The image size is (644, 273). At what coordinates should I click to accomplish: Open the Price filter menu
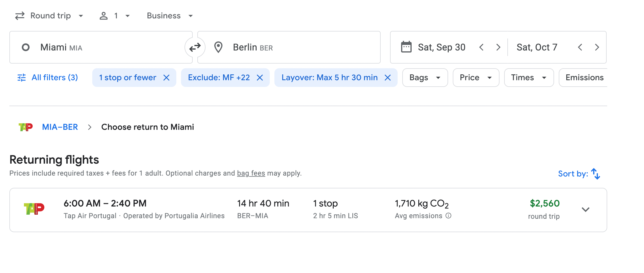(476, 78)
